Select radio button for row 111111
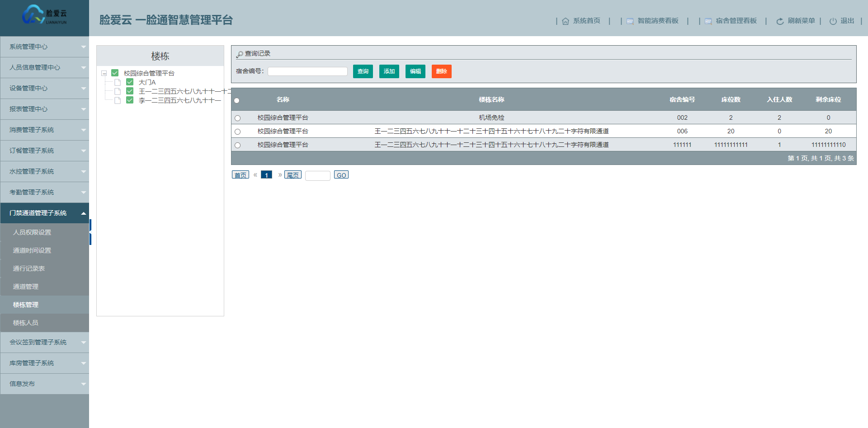Screen dimensions: 868x428 [238, 145]
